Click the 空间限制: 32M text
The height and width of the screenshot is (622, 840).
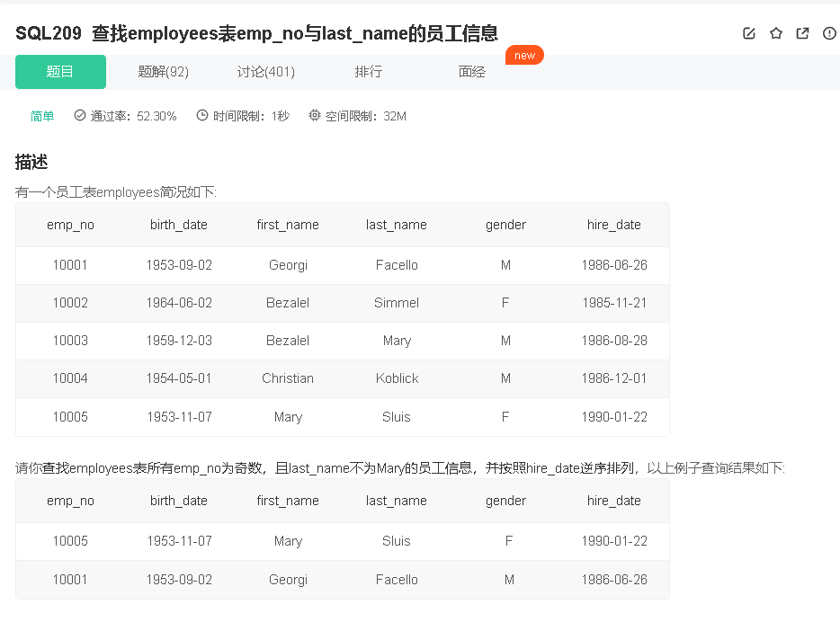pyautogui.click(x=366, y=116)
